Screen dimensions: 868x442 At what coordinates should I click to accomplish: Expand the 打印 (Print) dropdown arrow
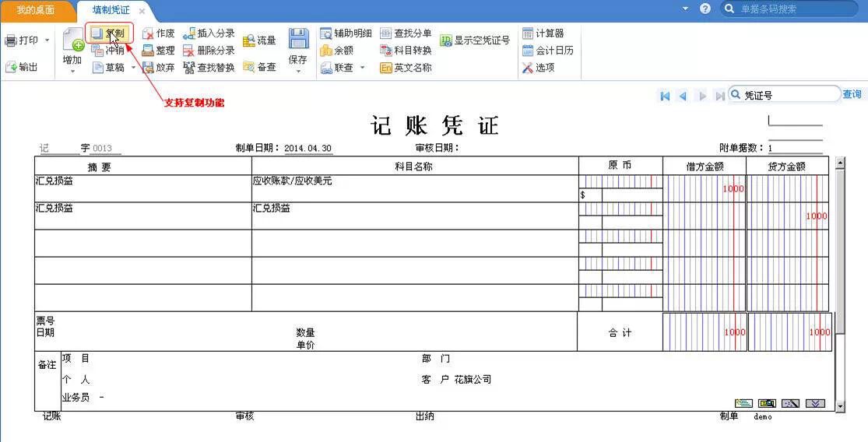47,40
